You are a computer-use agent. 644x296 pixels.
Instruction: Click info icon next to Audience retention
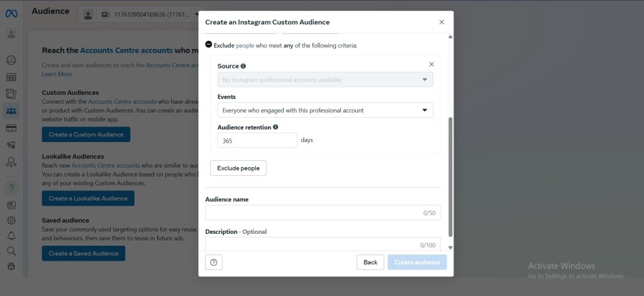[275, 127]
